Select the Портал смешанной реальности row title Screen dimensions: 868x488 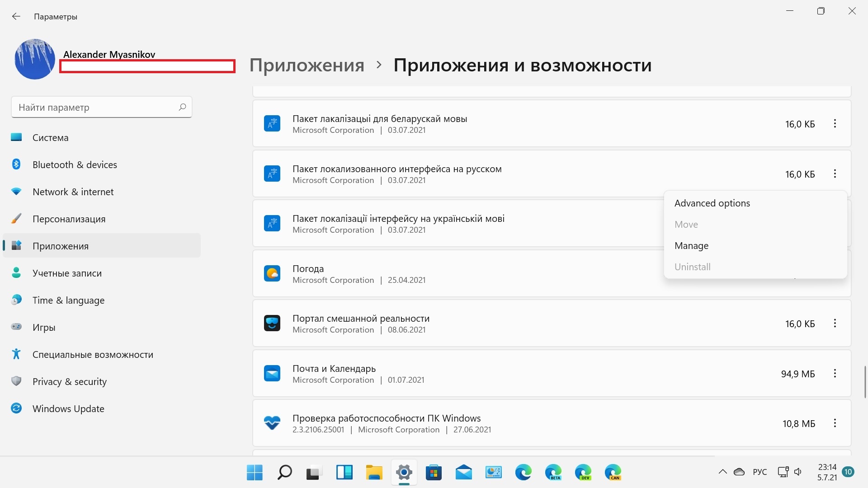pos(361,318)
